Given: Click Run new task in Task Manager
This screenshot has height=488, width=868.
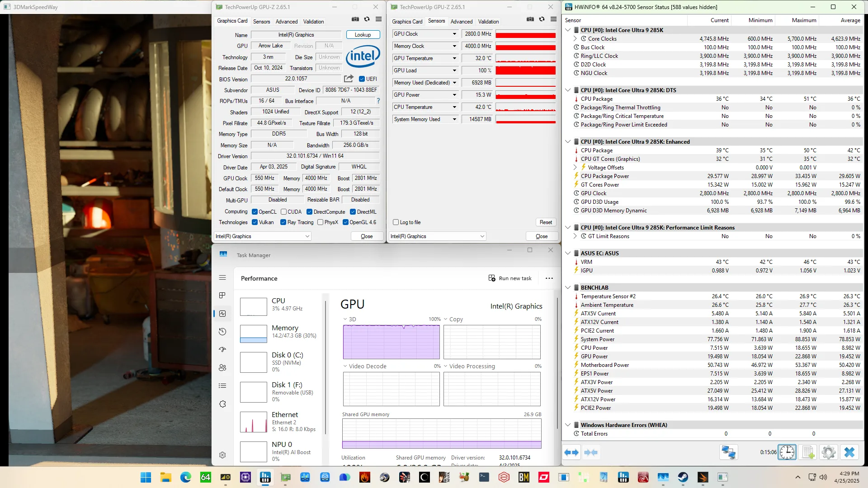Looking at the screenshot, I should coord(510,278).
